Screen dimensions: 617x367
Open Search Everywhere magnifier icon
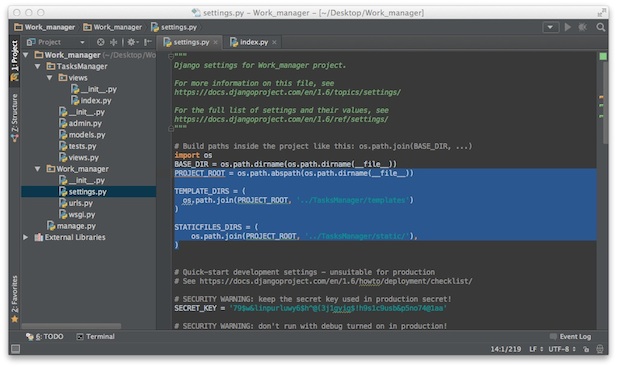point(600,27)
